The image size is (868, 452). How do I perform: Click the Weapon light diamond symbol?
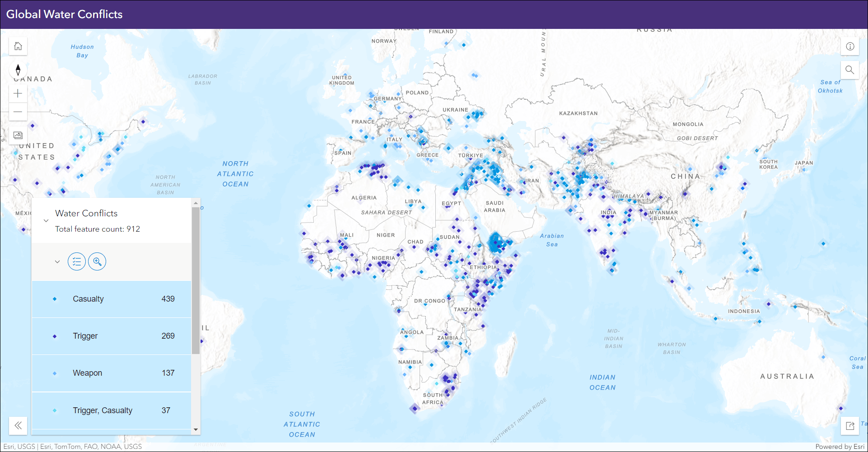point(55,373)
